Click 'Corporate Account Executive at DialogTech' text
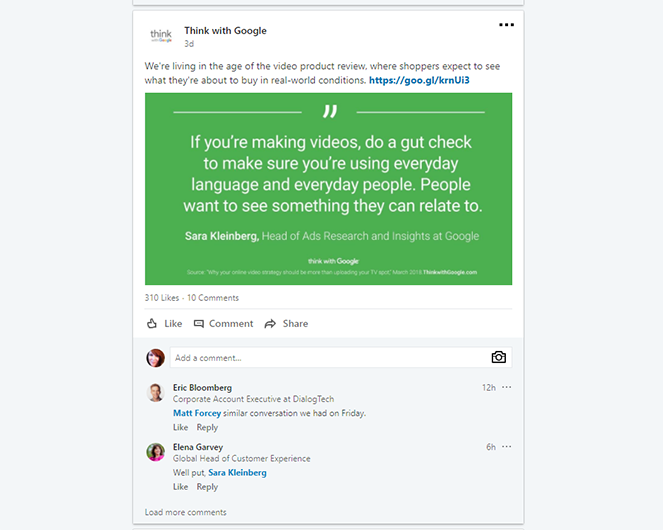Image resolution: width=663 pixels, height=530 pixels. 253,399
